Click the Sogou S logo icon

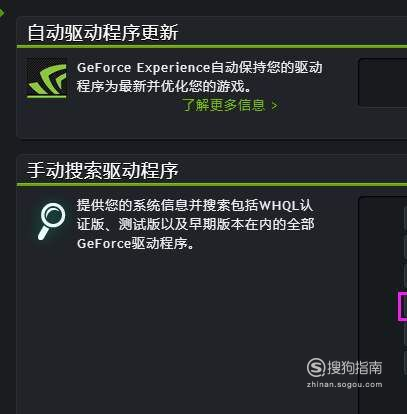point(316,368)
